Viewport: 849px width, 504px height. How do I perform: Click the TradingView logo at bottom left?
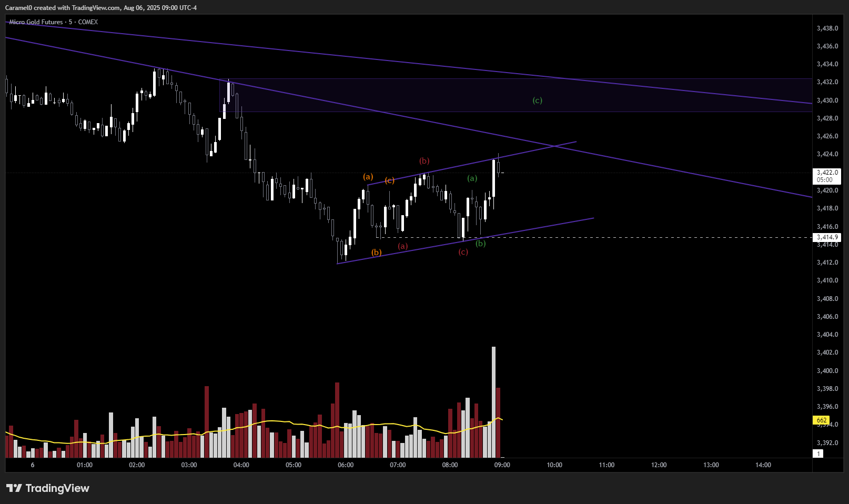pyautogui.click(x=48, y=488)
